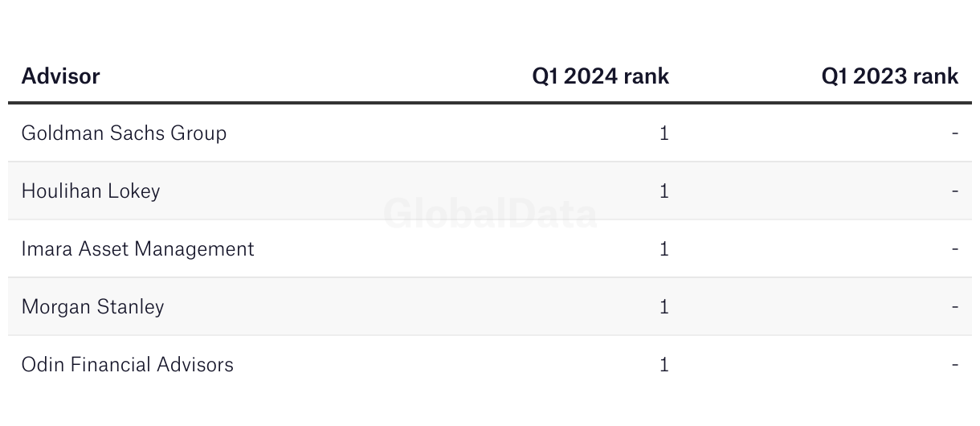Click Morgan Stanley's Q1 2023 rank dash
The height and width of the screenshot is (426, 980).
click(954, 307)
